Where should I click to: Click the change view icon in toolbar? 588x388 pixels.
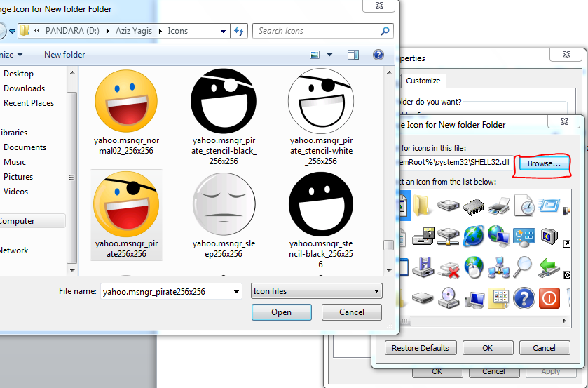click(315, 55)
